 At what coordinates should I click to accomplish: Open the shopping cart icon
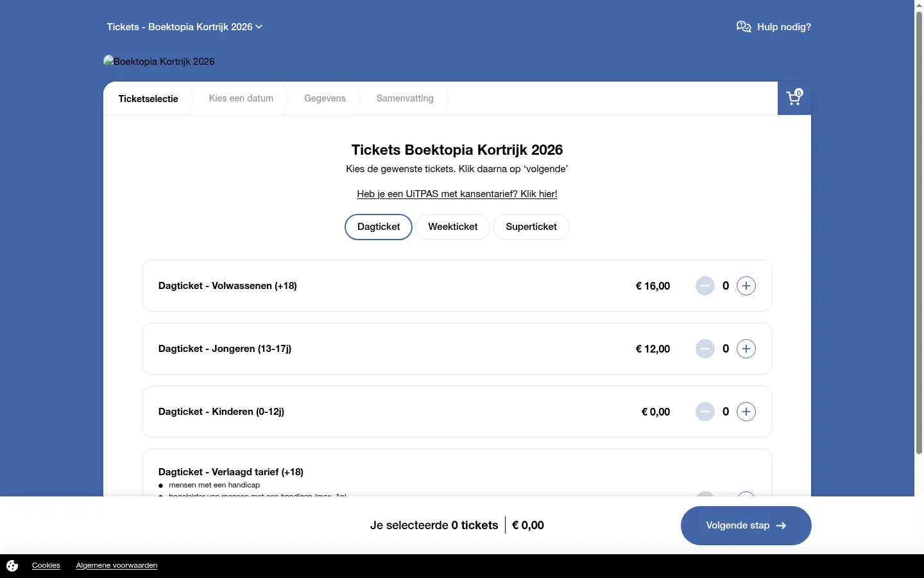pyautogui.click(x=794, y=98)
